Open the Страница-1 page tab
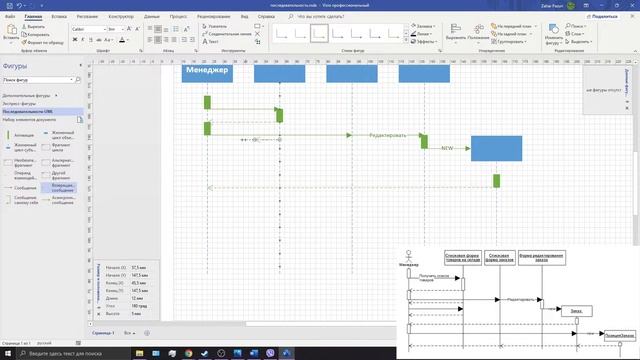Viewport: 640px width, 360px height. point(103,333)
